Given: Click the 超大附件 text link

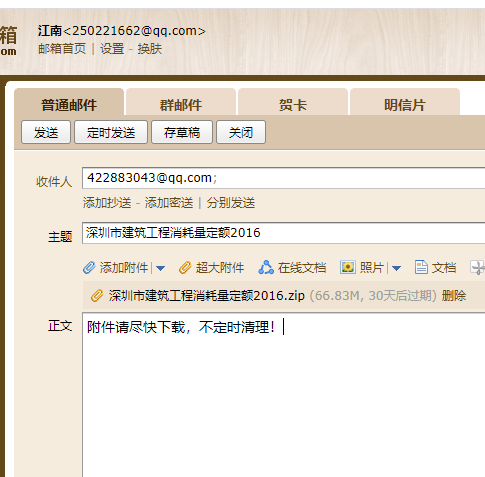Looking at the screenshot, I should (x=220, y=268).
